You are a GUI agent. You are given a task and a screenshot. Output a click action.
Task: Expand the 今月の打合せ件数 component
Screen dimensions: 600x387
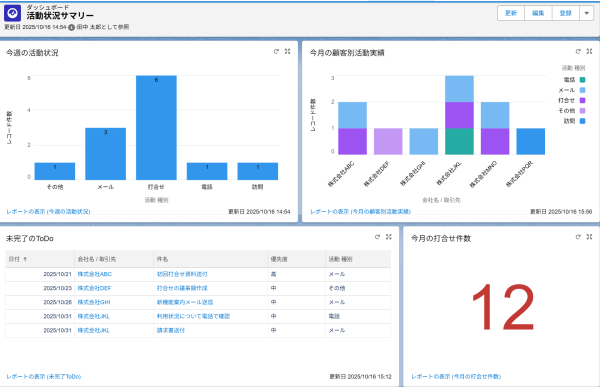point(589,237)
